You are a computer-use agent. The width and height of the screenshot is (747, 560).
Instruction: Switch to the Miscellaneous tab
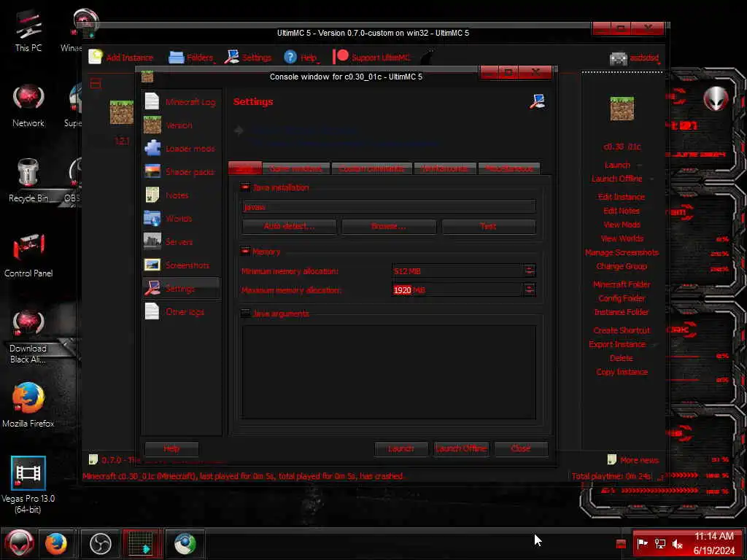[508, 168]
